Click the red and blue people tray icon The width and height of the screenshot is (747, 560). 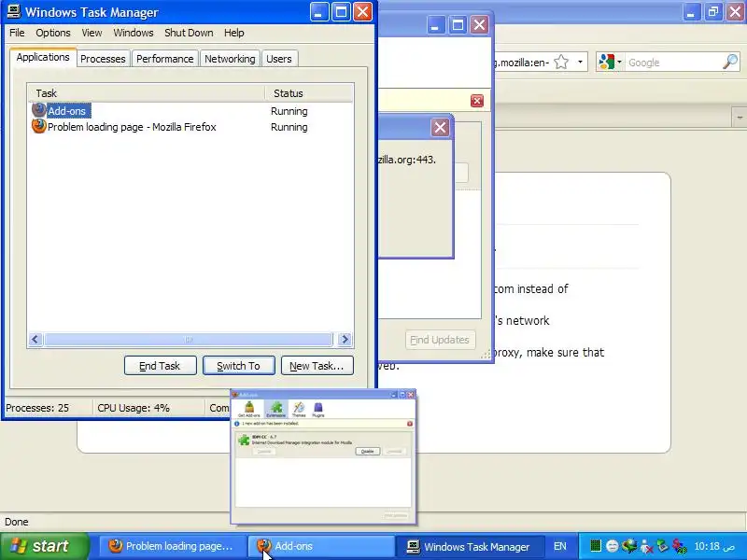click(679, 546)
